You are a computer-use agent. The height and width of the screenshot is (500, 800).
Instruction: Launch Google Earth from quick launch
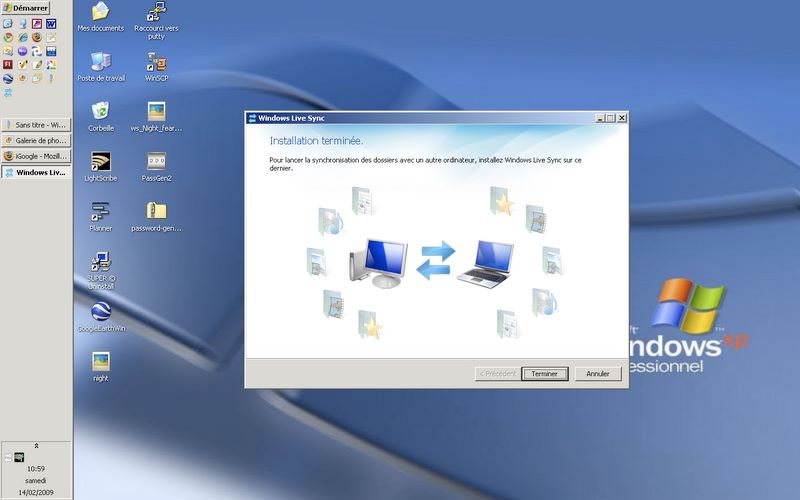point(8,79)
